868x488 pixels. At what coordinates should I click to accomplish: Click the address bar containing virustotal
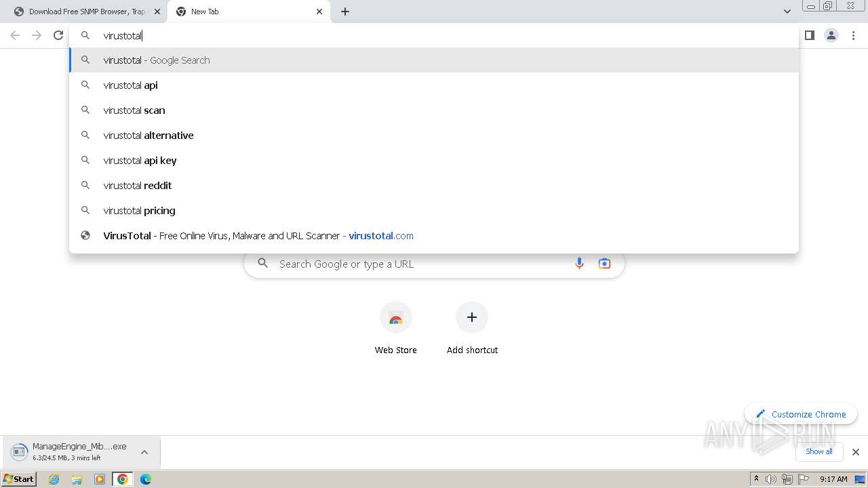pos(434,35)
